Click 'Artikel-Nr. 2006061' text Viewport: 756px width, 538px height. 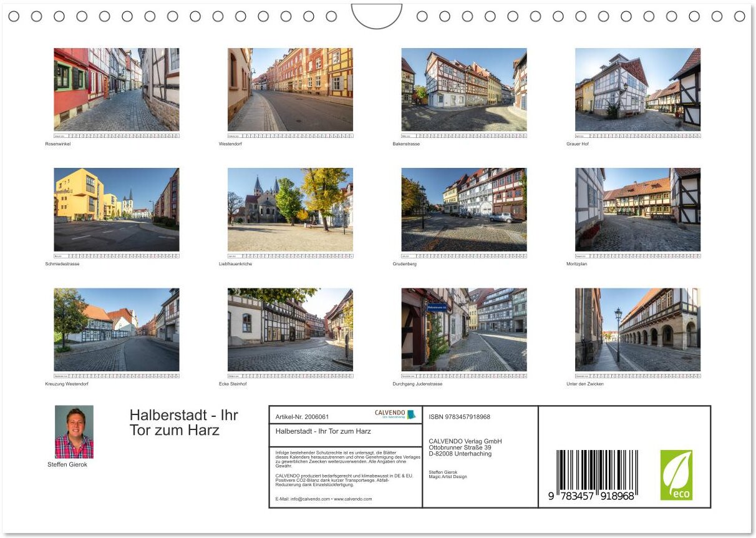(x=302, y=417)
